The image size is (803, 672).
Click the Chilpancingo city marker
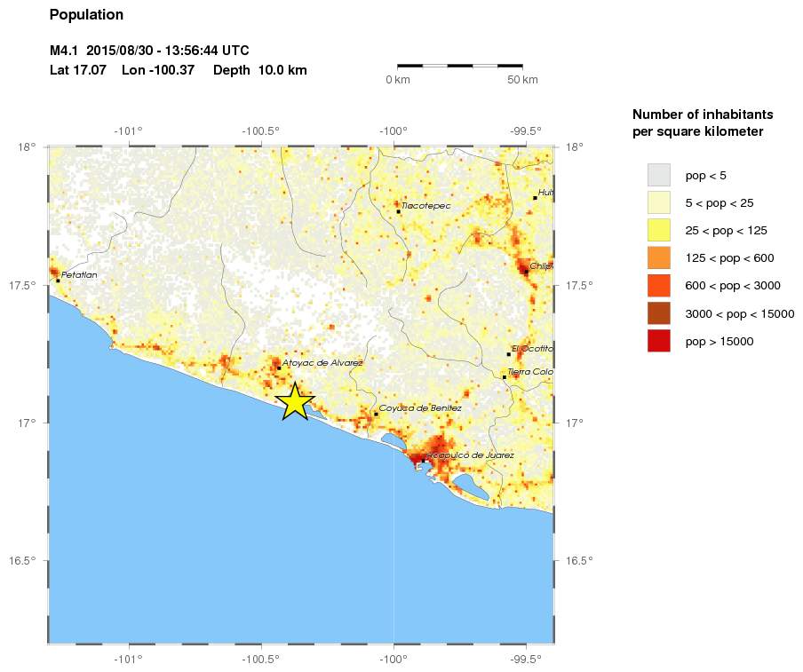point(526,272)
